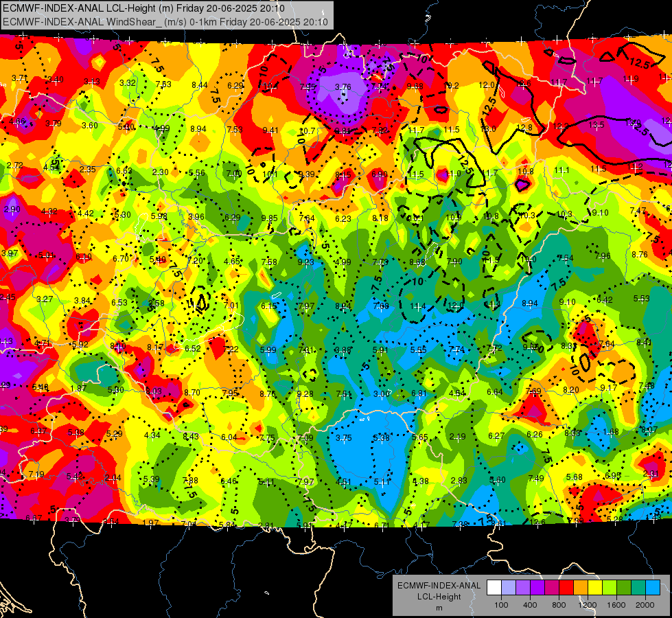The image size is (672, 618).
Task: Click the grid value 7.96
Action: pyautogui.click(x=603, y=256)
